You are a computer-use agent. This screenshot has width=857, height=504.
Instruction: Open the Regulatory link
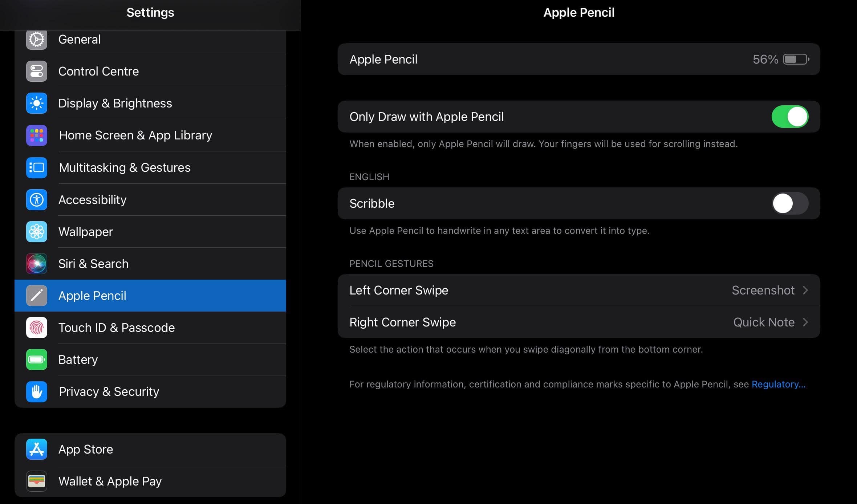(x=778, y=384)
